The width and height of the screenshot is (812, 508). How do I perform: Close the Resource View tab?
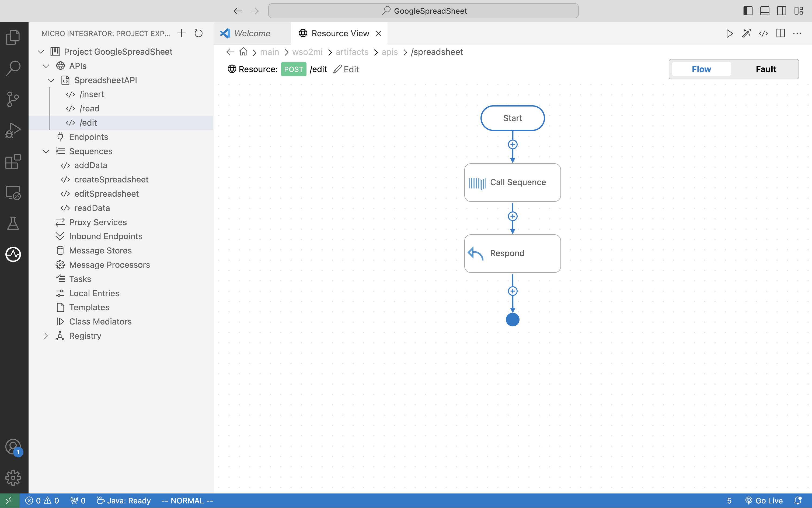coord(379,33)
